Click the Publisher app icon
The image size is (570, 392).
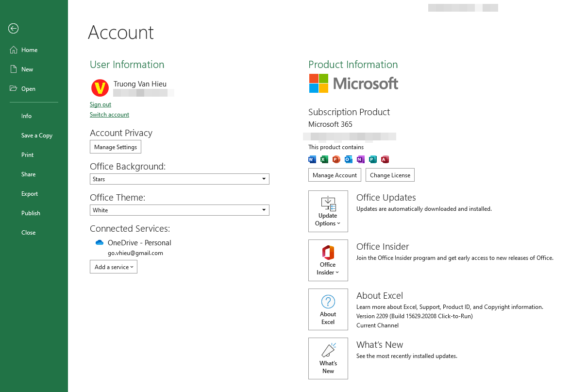pyautogui.click(x=372, y=159)
